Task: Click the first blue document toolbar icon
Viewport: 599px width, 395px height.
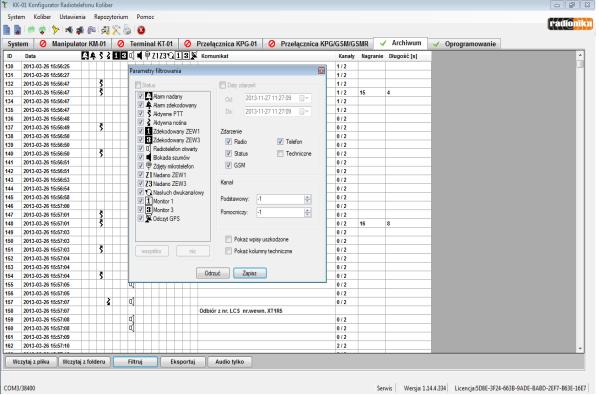Action: pos(7,30)
